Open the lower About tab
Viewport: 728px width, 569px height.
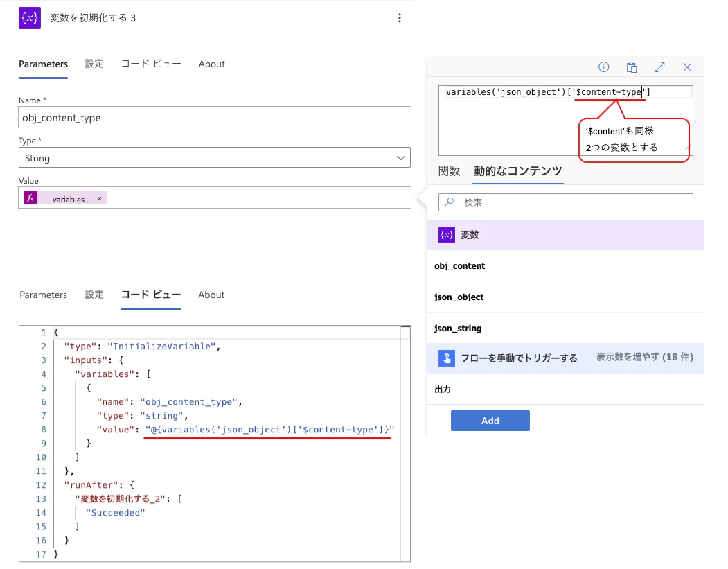click(x=211, y=295)
